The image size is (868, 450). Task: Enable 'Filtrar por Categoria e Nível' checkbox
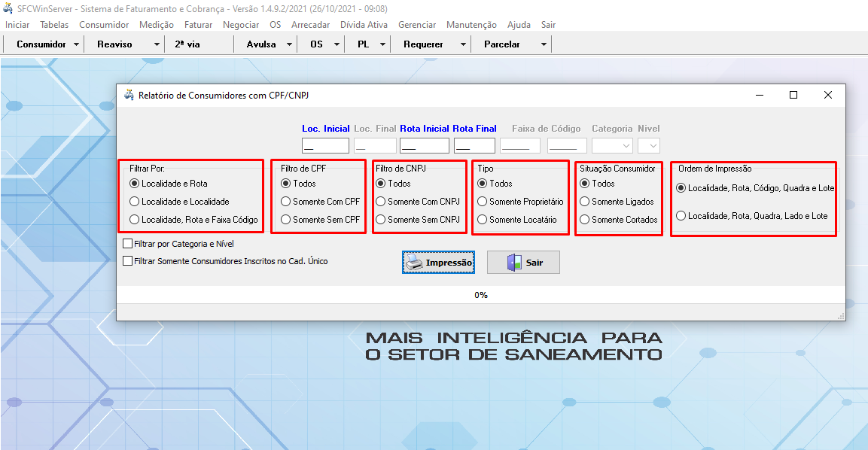pyautogui.click(x=127, y=244)
